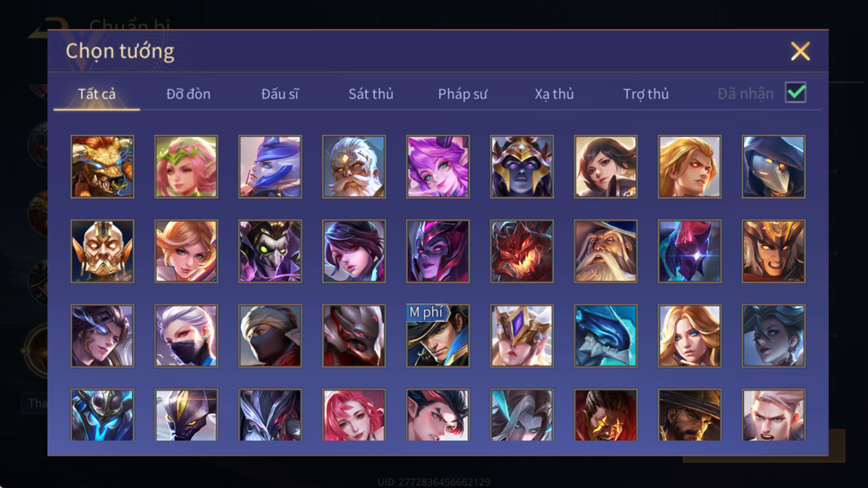Pick the blonde woman hero in third row

[x=690, y=336]
